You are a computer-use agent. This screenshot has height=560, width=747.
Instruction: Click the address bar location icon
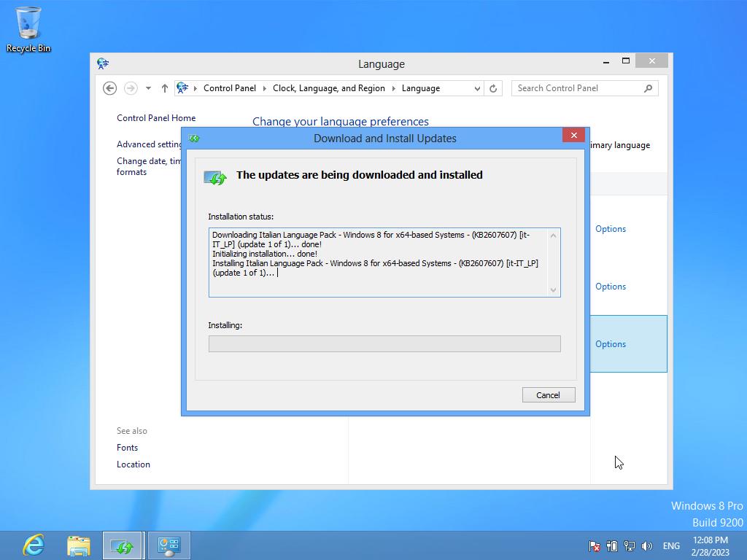coord(182,88)
